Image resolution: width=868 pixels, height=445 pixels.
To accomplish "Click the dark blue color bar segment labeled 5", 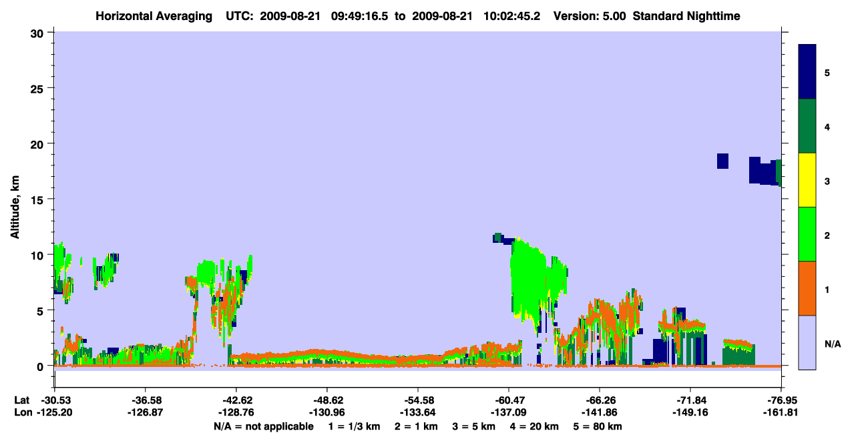I will pos(807,72).
